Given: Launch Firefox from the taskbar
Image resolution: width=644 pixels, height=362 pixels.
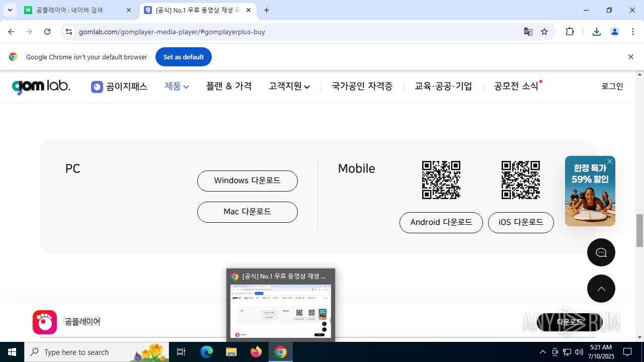Looking at the screenshot, I should click(x=256, y=352).
